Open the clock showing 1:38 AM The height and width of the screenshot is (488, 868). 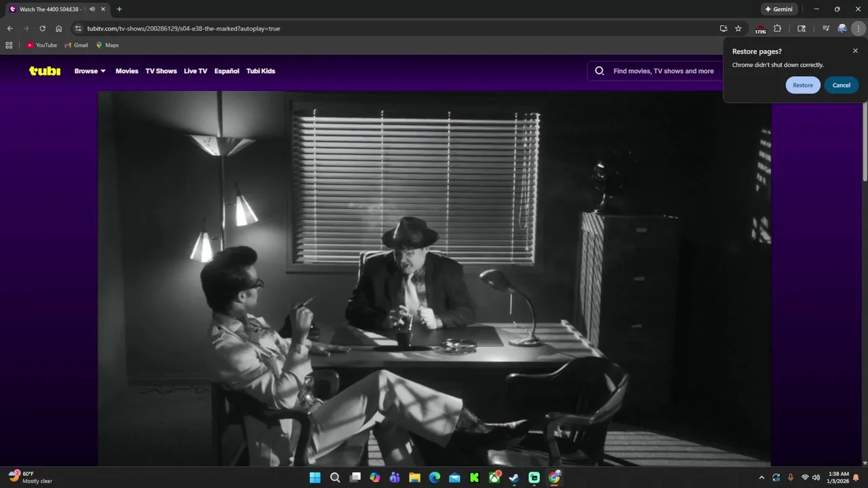(838, 477)
